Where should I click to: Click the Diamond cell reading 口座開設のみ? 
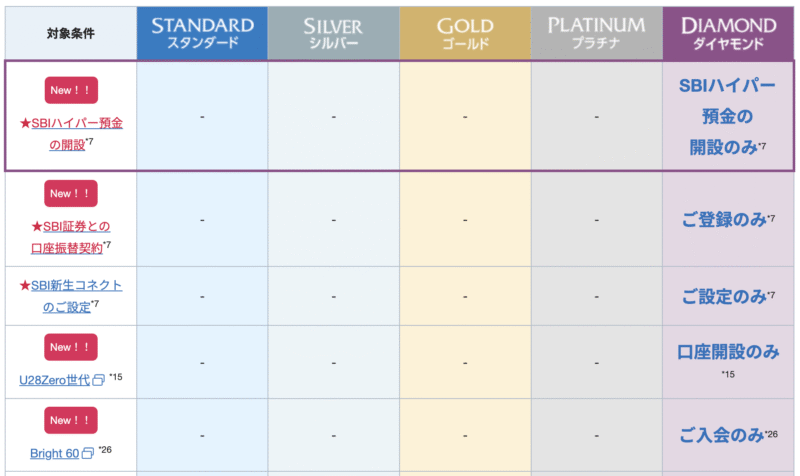point(727,352)
